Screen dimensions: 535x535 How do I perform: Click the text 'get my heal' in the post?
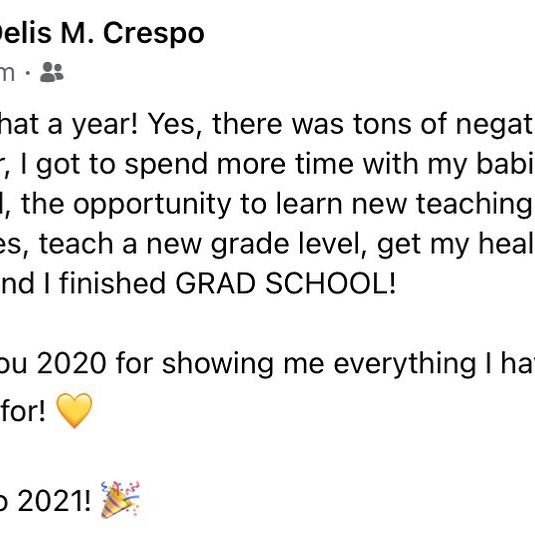456,244
